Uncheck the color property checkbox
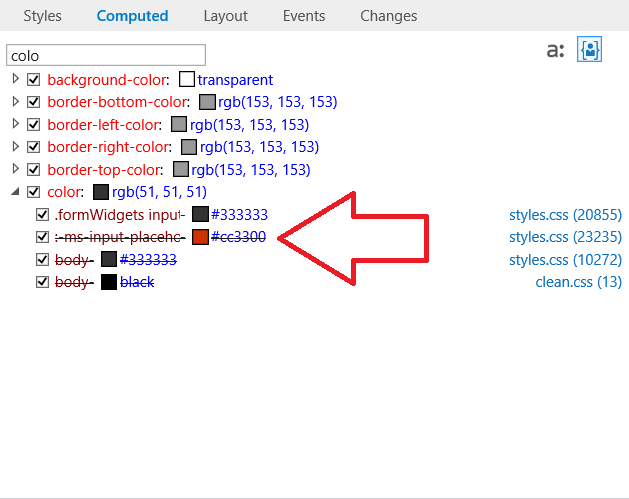Viewport: 629px width, 499px height. (x=33, y=192)
